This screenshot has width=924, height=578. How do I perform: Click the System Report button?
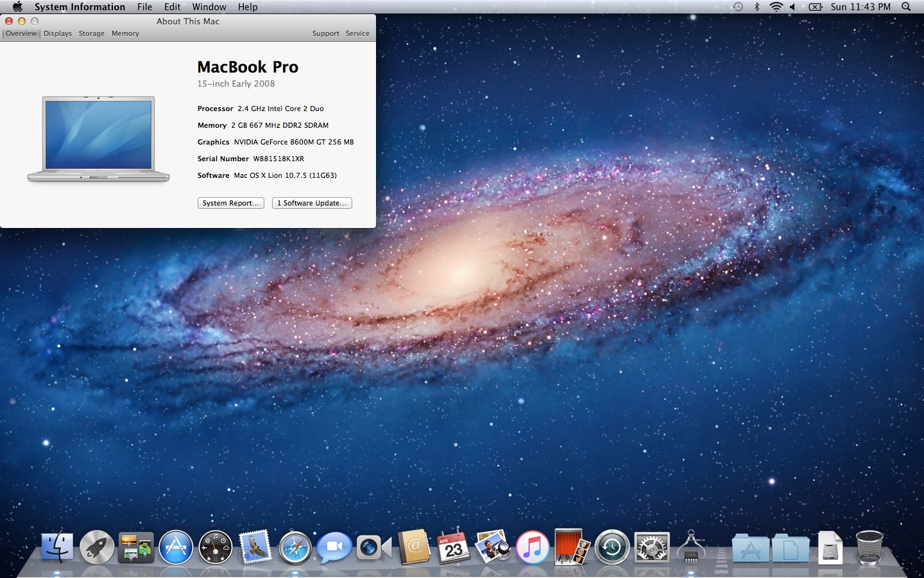[x=230, y=203]
